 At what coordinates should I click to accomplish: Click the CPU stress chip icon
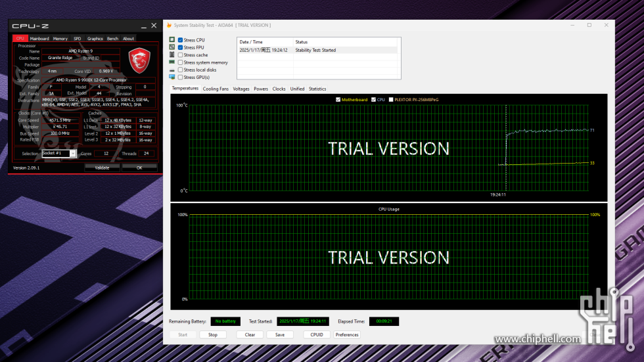(x=172, y=40)
